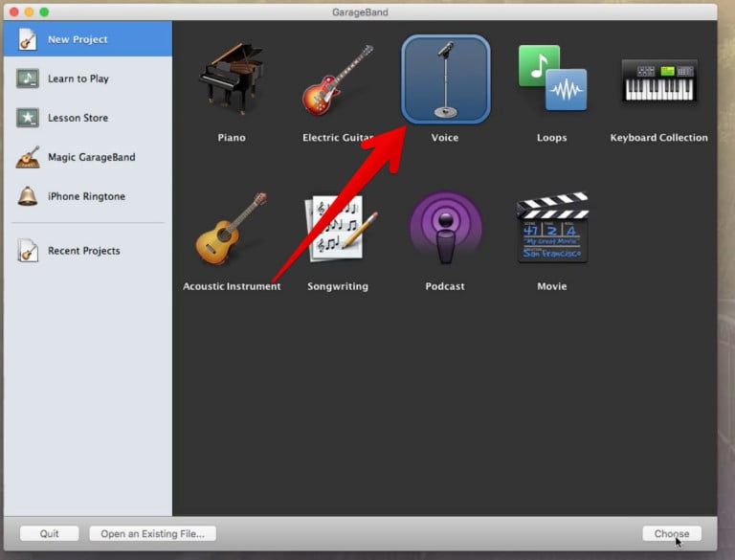The width and height of the screenshot is (735, 560).
Task: Select the Acoustic Instrument guitar icon
Action: tap(231, 229)
